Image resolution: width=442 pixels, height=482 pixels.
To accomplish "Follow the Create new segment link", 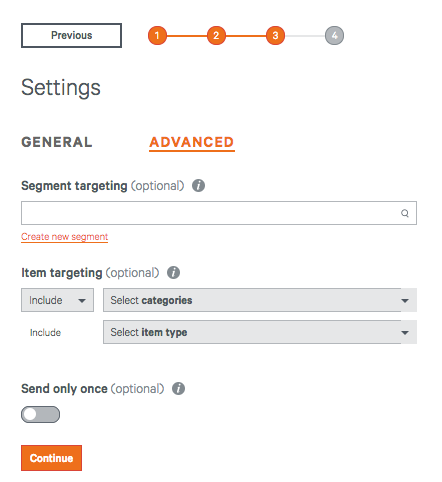I will 64,237.
